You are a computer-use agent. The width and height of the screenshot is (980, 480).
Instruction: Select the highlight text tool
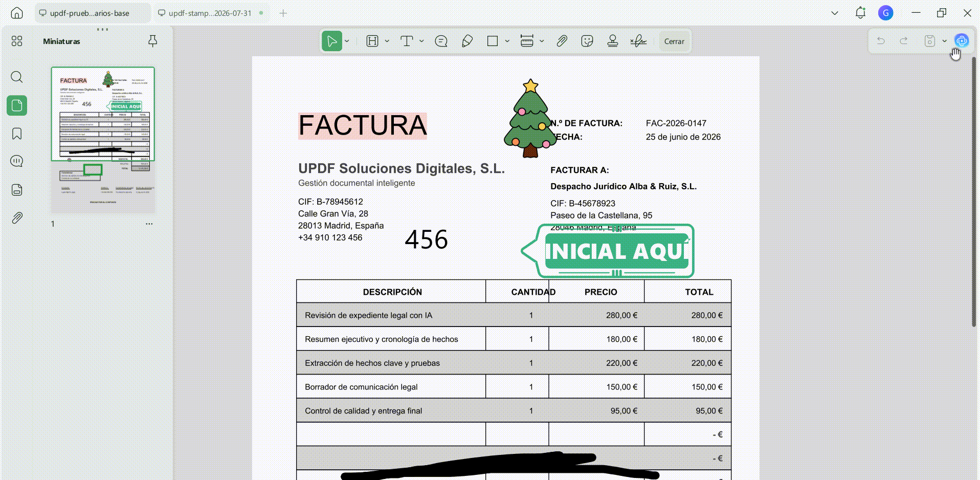coord(372,41)
